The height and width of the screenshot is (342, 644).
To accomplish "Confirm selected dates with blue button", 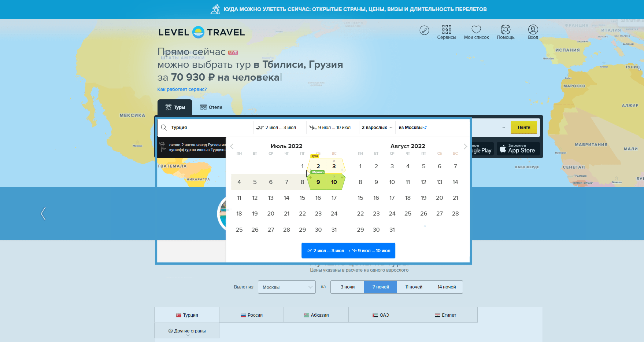I will [x=348, y=251].
